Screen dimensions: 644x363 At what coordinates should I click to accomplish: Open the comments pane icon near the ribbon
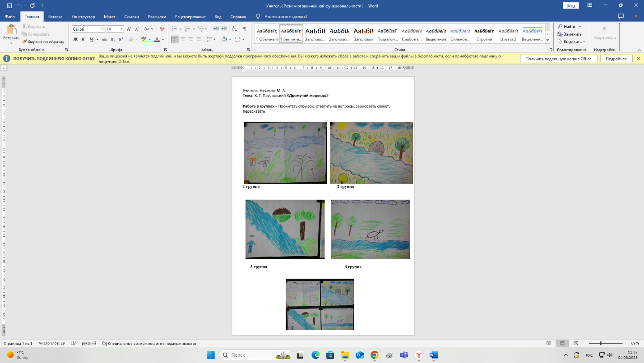pyautogui.click(x=621, y=17)
